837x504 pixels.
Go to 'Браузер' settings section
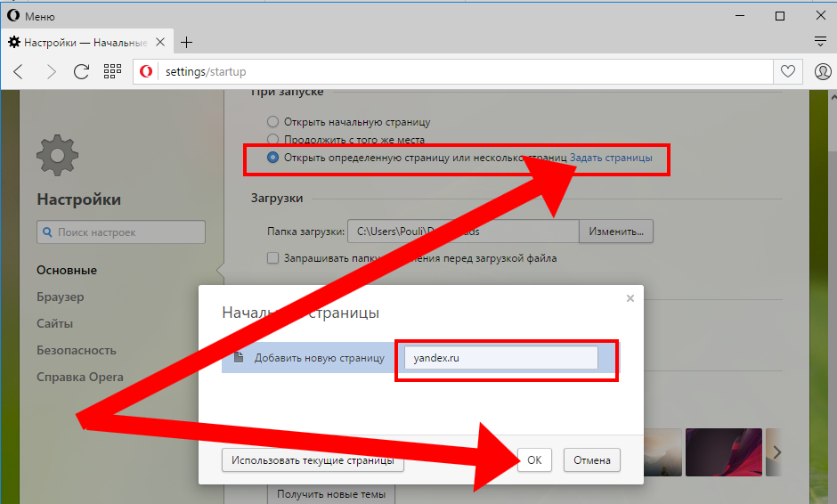pyautogui.click(x=61, y=297)
